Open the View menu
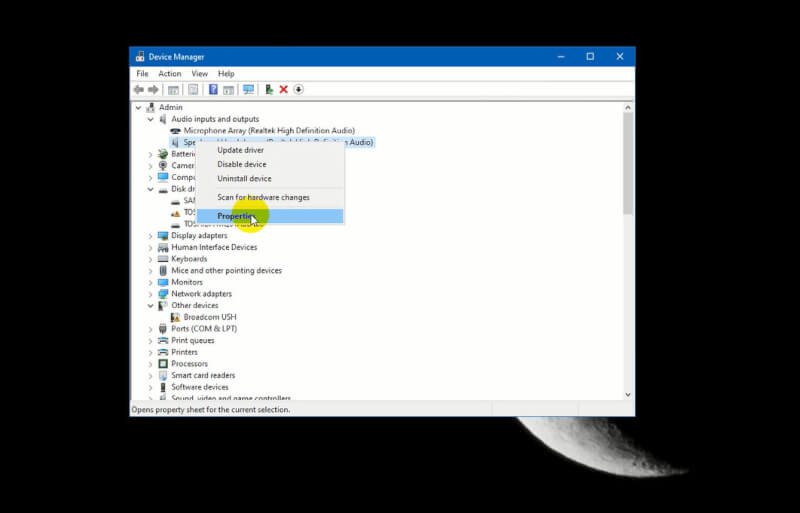 tap(199, 74)
